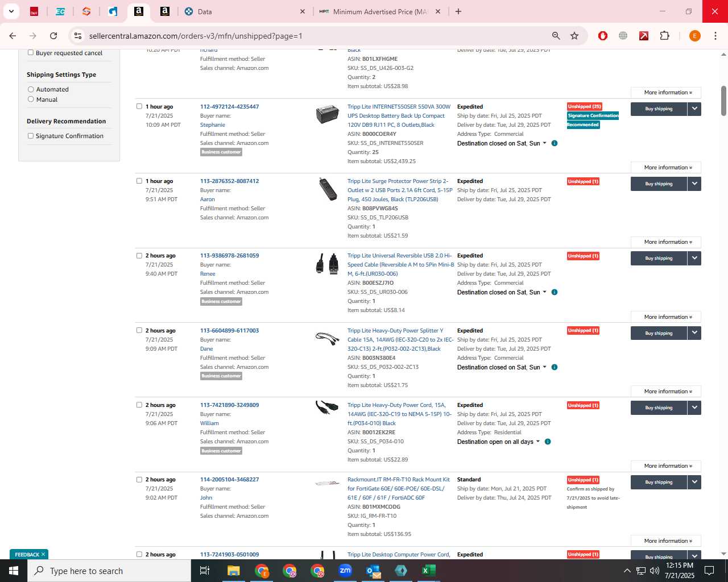Open Chrome three-dot menu

pos(715,36)
